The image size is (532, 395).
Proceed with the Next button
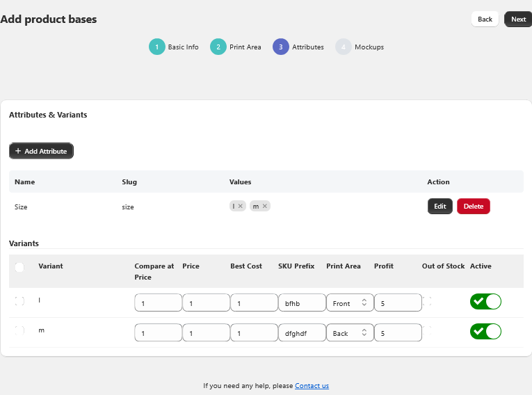pyautogui.click(x=518, y=19)
